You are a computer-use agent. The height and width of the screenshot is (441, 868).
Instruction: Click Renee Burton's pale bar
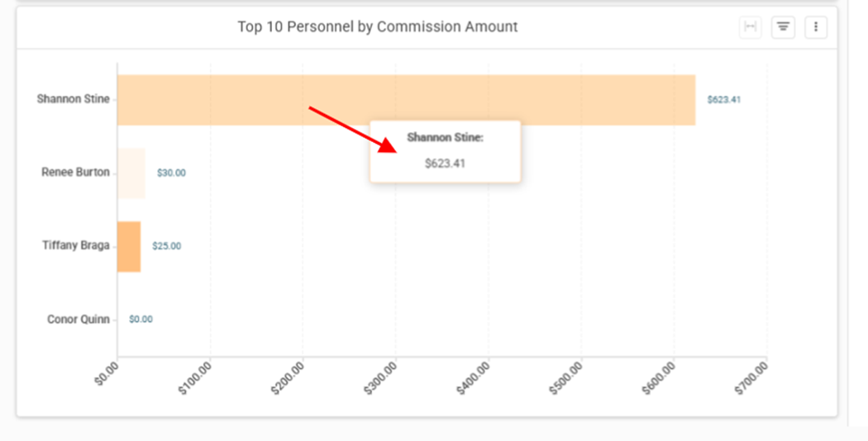(x=131, y=173)
